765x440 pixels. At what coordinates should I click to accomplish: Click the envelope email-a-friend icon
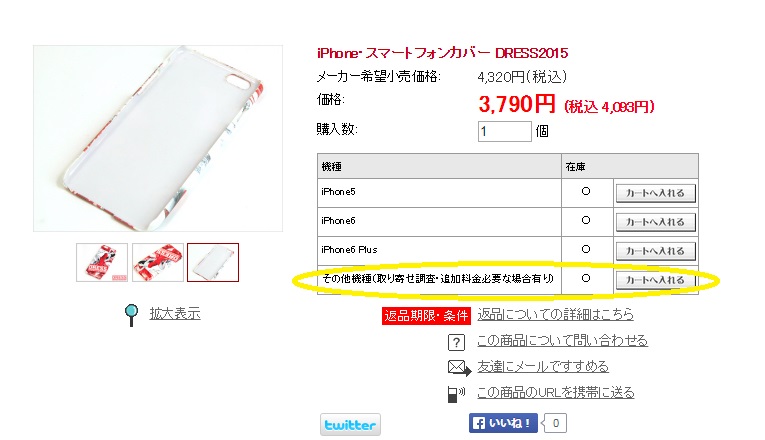click(x=459, y=367)
